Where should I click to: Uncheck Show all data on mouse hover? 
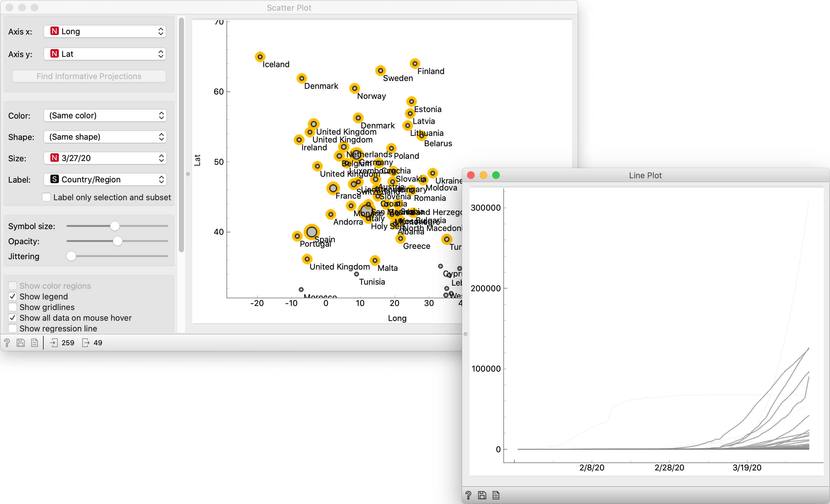(13, 318)
